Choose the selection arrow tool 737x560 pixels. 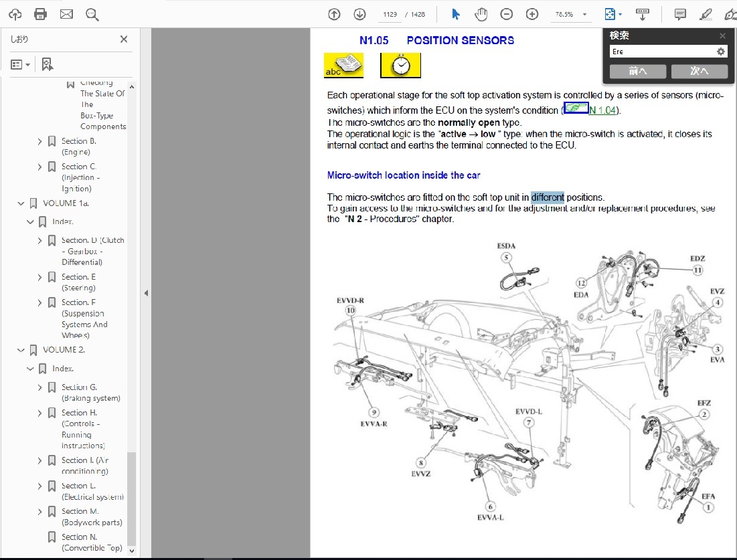pos(455,15)
